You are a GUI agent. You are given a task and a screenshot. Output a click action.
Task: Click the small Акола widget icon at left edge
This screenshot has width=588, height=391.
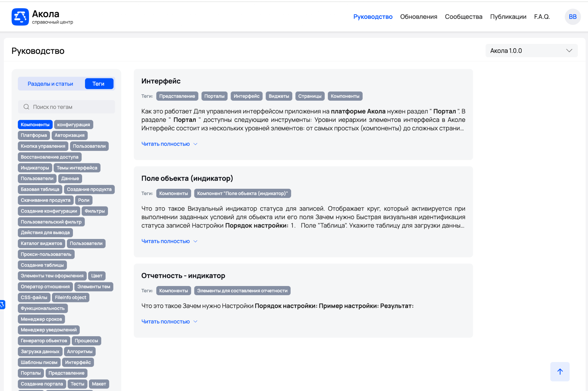click(2, 304)
